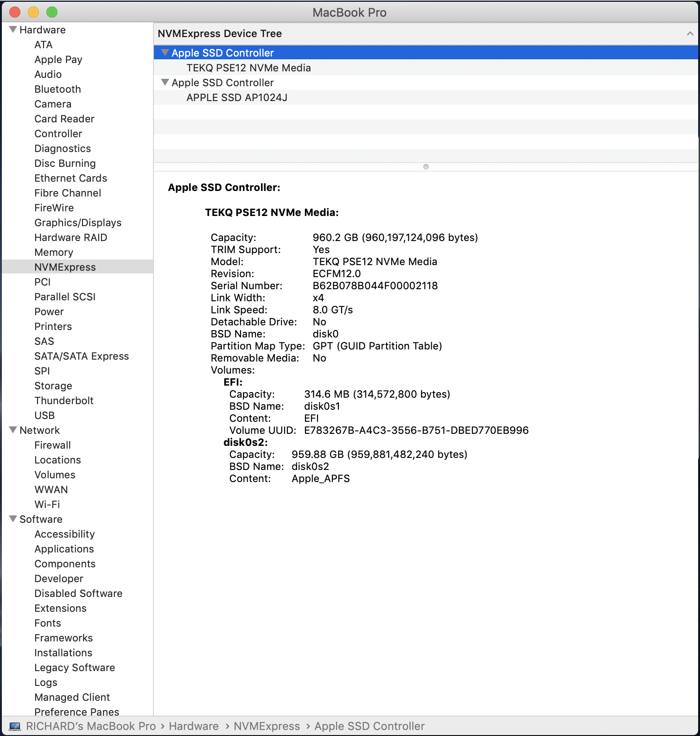
Task: Open Ethernet Cards in the sidebar
Action: pyautogui.click(x=71, y=178)
